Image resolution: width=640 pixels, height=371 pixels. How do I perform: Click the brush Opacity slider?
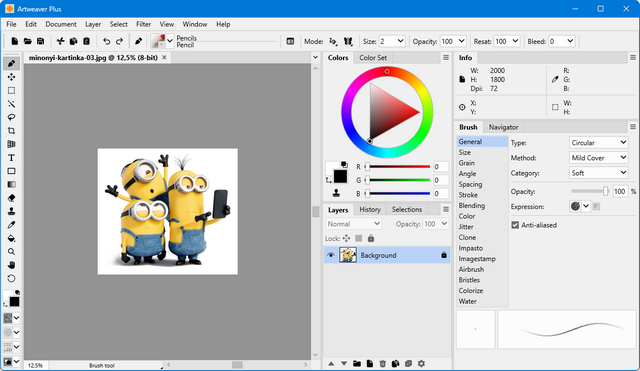[589, 191]
